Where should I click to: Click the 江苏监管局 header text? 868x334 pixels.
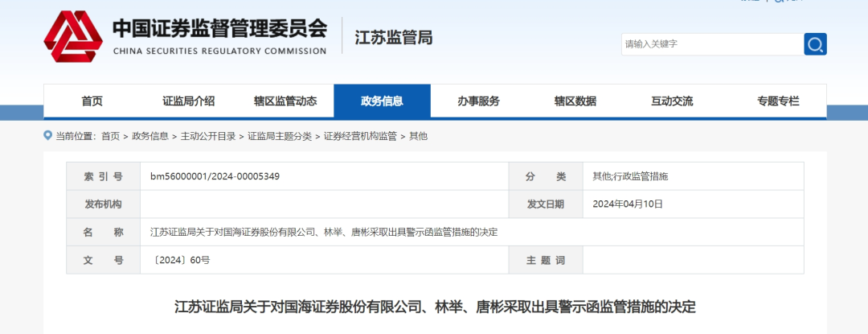(394, 38)
